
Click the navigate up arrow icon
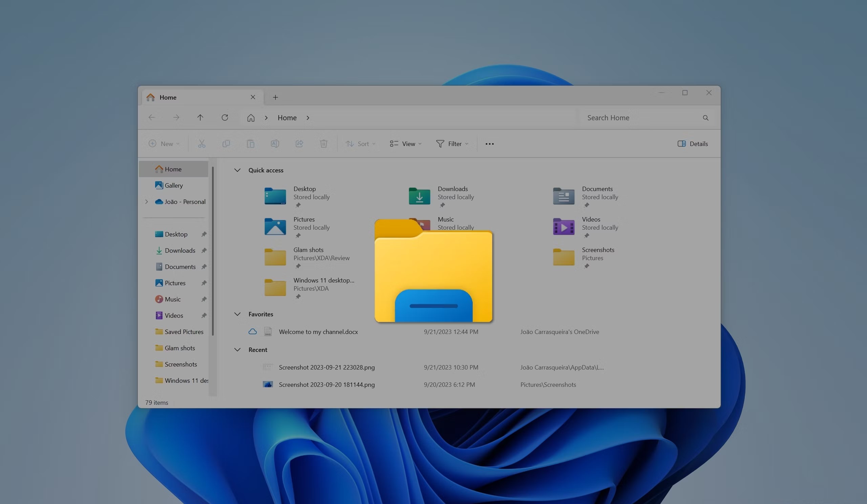200,117
